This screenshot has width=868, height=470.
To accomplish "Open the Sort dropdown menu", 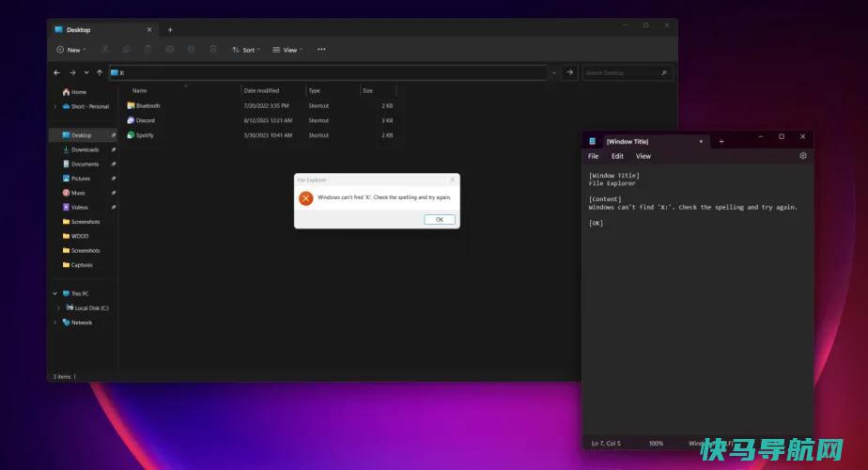I will click(x=246, y=49).
